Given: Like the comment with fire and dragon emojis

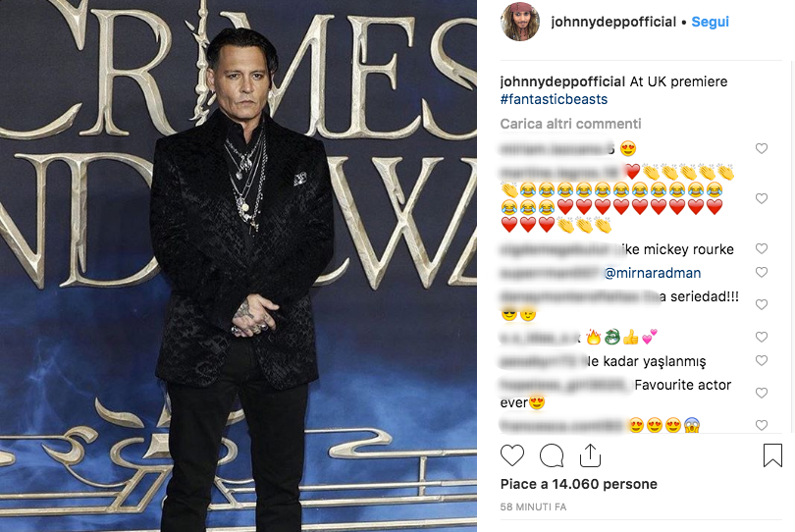Looking at the screenshot, I should [762, 337].
